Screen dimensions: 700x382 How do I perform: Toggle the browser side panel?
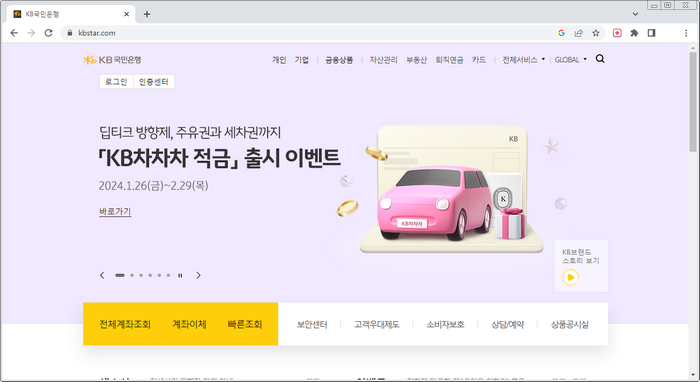[651, 33]
